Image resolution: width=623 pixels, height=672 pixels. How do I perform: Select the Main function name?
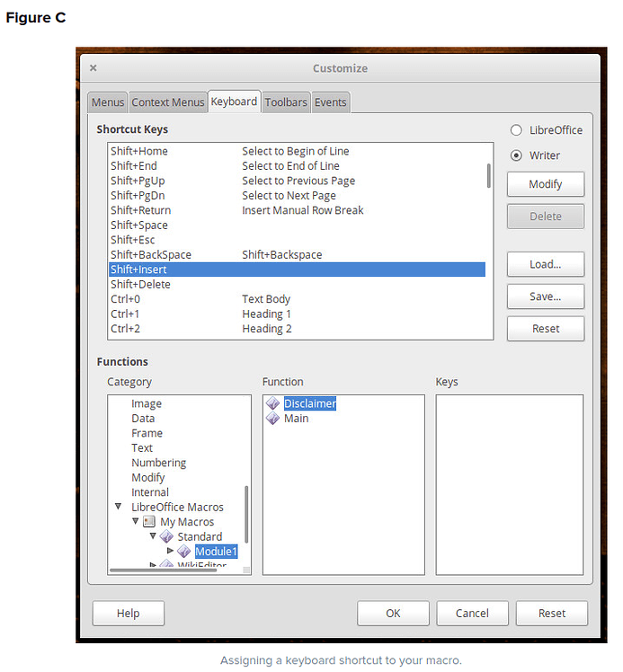pyautogui.click(x=297, y=419)
